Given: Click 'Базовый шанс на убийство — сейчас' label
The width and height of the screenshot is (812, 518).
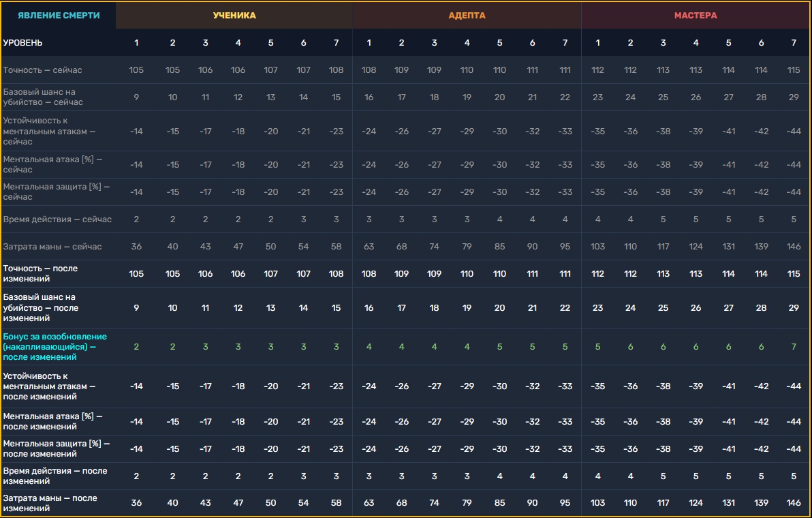Looking at the screenshot, I should pos(43,97).
